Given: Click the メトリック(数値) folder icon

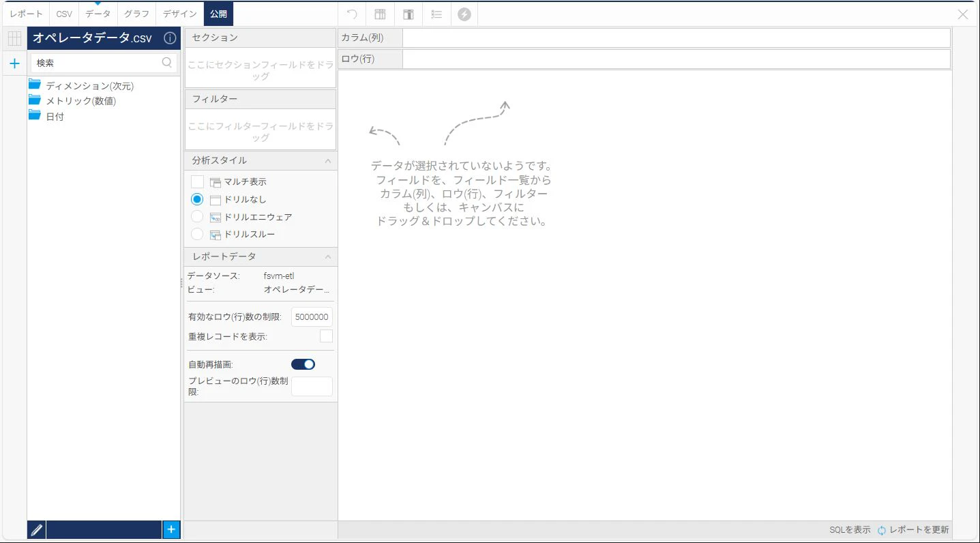Looking at the screenshot, I should pyautogui.click(x=35, y=100).
